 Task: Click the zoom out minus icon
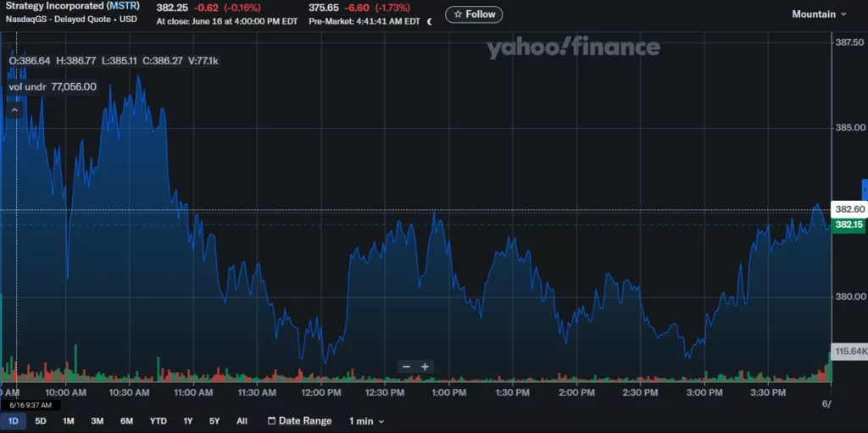coord(407,367)
